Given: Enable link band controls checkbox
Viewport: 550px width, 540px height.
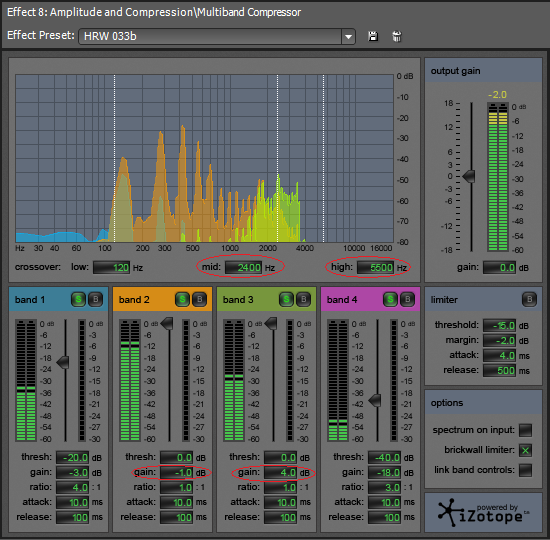Looking at the screenshot, I should (525, 470).
